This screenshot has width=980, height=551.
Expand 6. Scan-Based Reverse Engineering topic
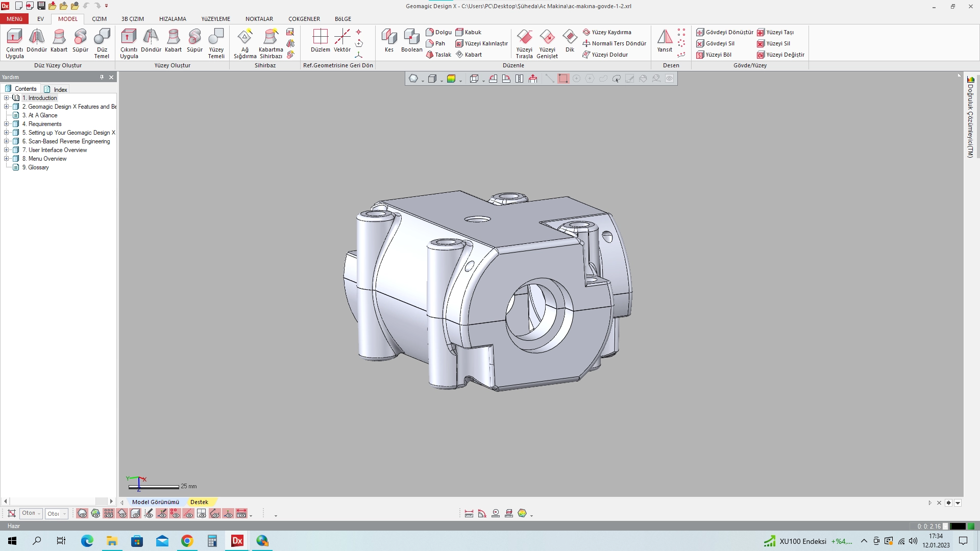click(6, 141)
